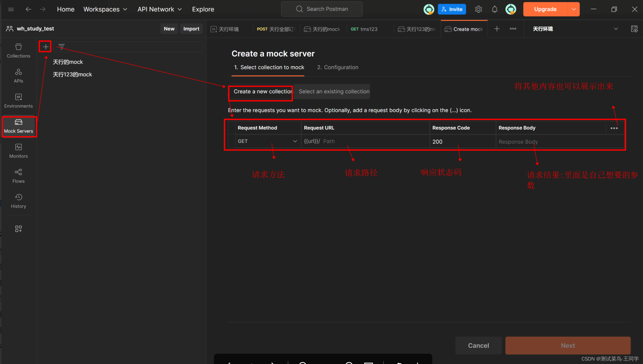This screenshot has width=643, height=364.
Task: Open 天行123的mock in the mock list
Action: [x=72, y=74]
